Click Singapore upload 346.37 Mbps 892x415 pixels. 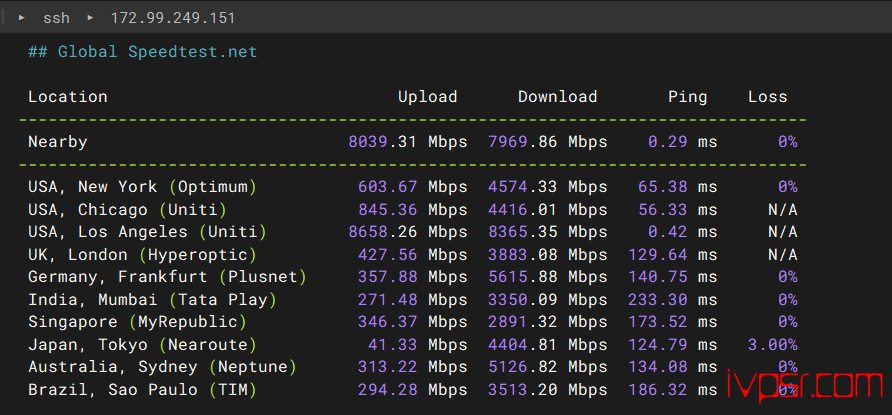coord(412,322)
